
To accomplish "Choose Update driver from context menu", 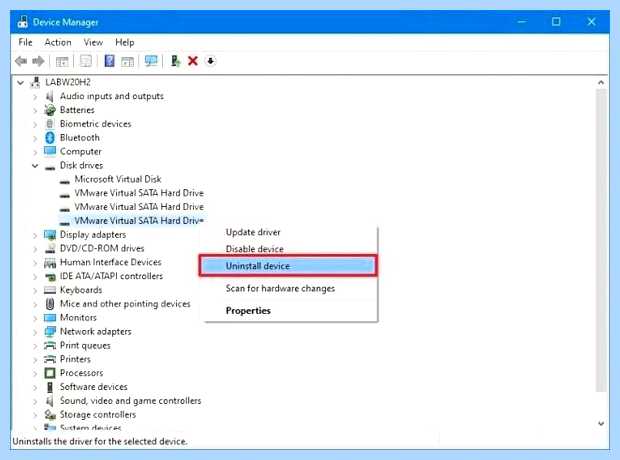I will point(253,232).
